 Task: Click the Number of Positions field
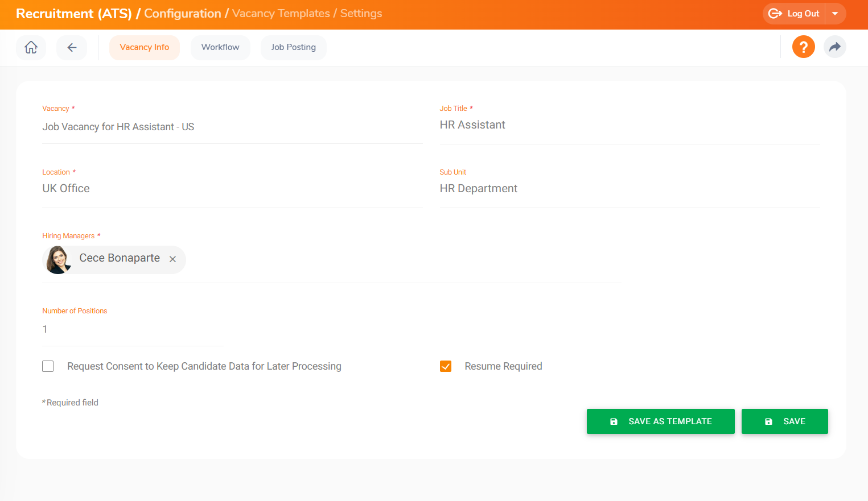(133, 330)
